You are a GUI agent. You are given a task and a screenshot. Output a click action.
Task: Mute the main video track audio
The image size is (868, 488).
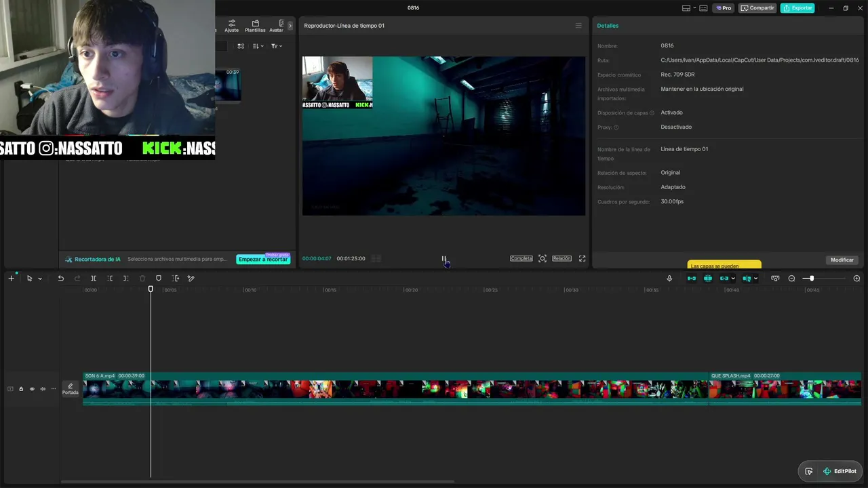pos(43,389)
